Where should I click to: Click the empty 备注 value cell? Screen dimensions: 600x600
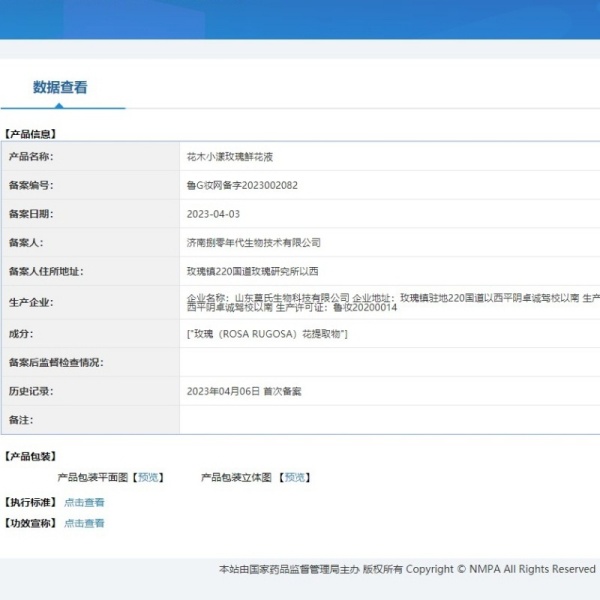tap(388, 420)
